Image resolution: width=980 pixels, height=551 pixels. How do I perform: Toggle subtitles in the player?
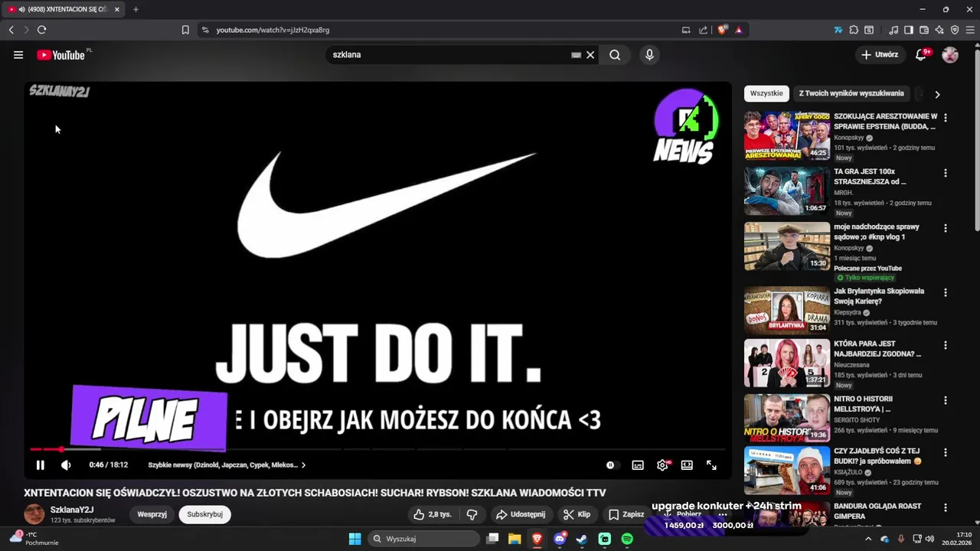point(638,465)
